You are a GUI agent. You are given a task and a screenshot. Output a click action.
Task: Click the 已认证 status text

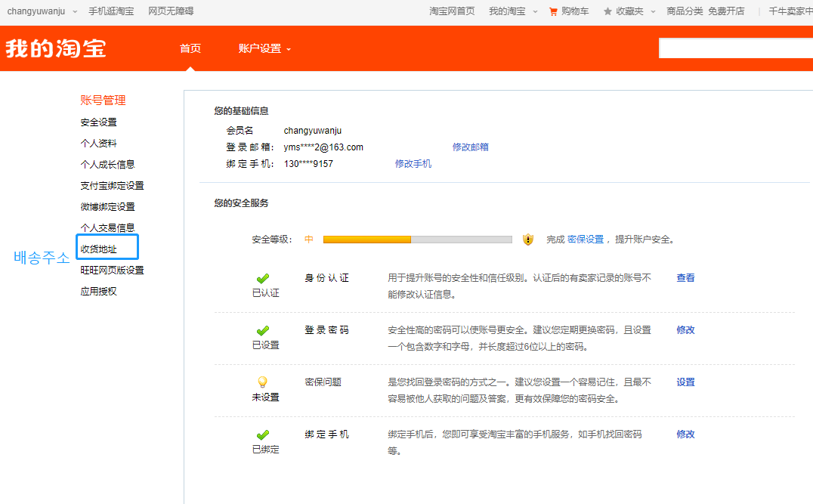pos(265,293)
